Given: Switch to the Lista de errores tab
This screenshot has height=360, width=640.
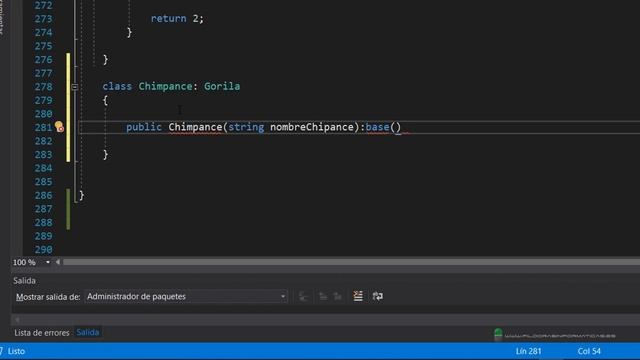Looking at the screenshot, I should point(42,333).
